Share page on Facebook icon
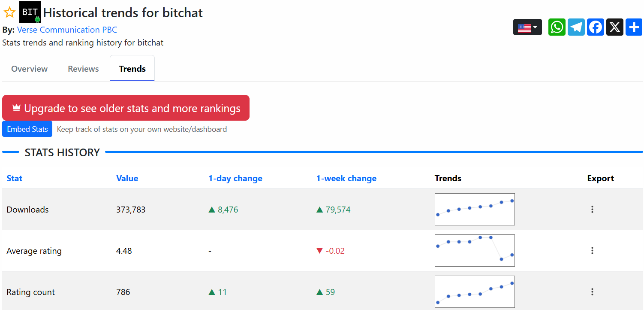 (x=595, y=27)
